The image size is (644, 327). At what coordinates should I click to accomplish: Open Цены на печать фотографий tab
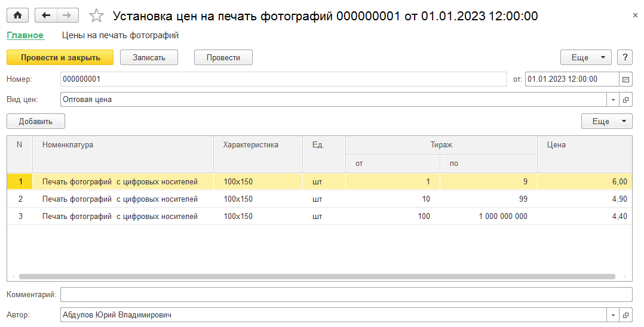pyautogui.click(x=121, y=35)
